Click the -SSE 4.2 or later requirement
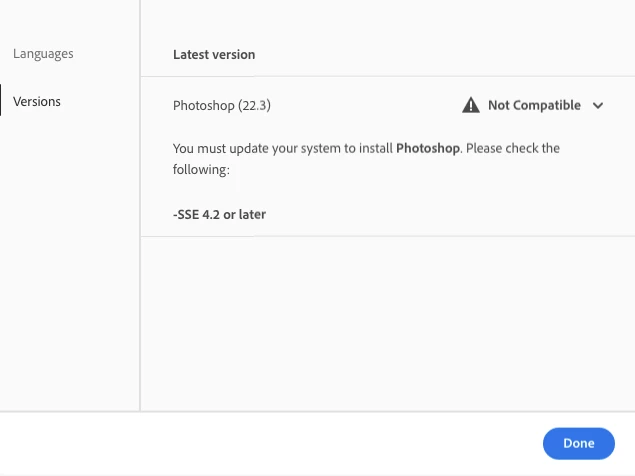This screenshot has height=476, width=635. click(x=219, y=214)
